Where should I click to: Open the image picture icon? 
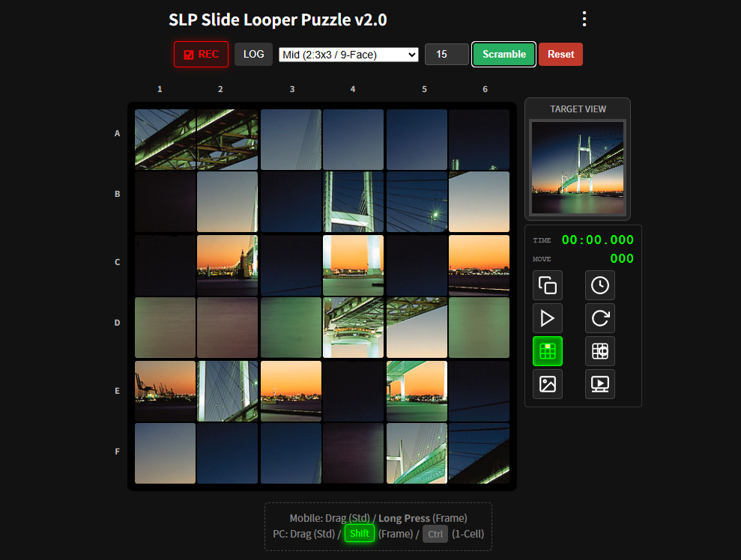pyautogui.click(x=548, y=384)
